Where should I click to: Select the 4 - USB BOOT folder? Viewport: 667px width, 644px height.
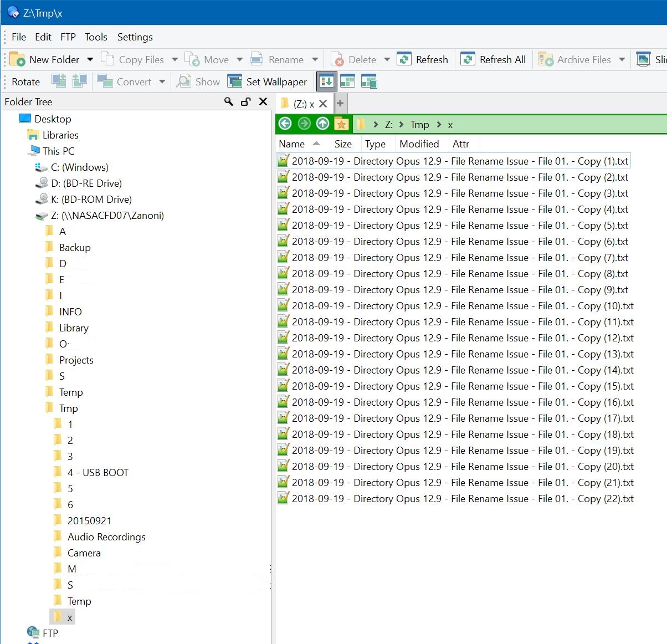pyautogui.click(x=91, y=472)
